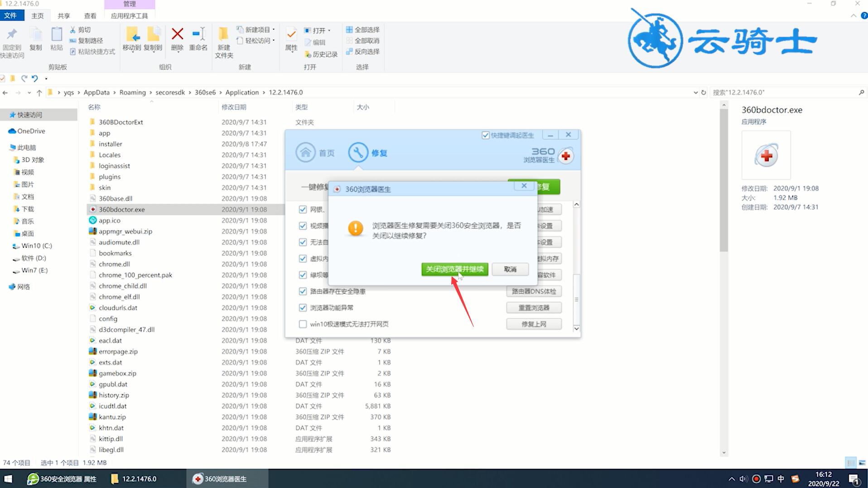Expand the 轻松访问 dropdown

pos(274,40)
